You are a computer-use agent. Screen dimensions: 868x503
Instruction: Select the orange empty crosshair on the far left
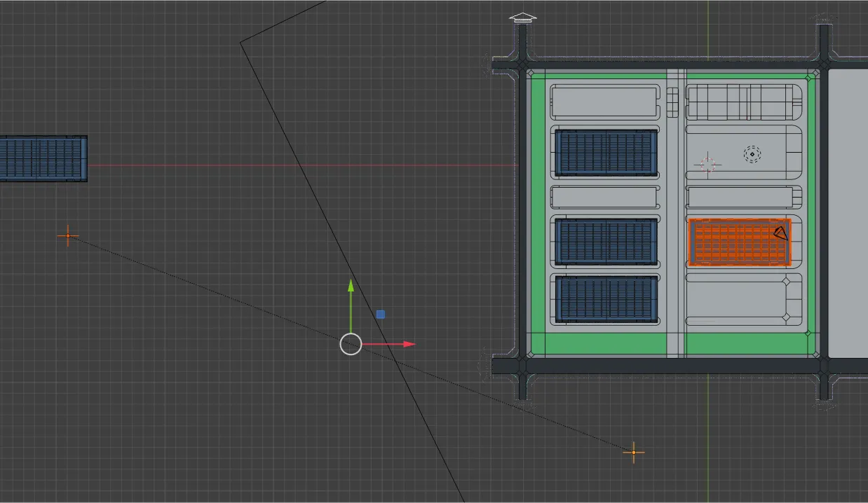68,236
